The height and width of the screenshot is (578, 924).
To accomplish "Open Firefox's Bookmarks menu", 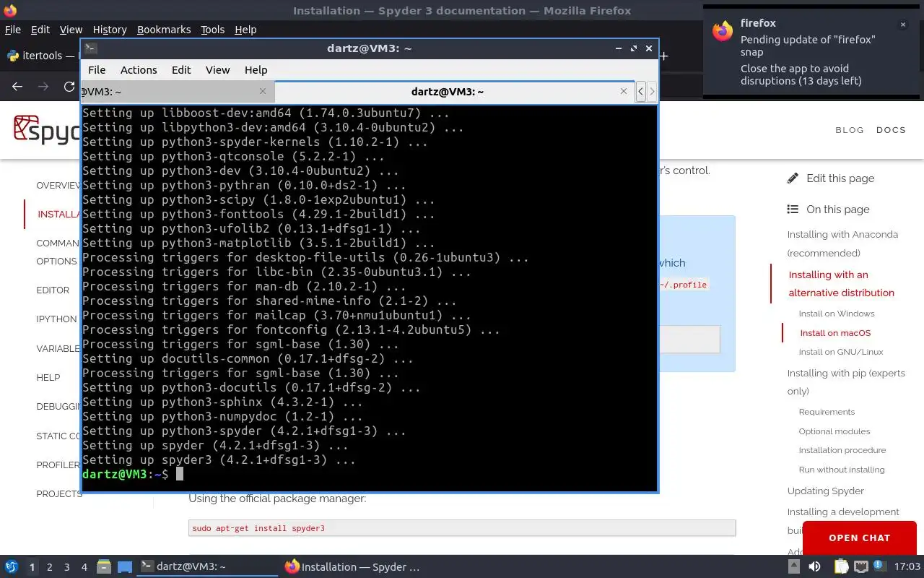I will [x=164, y=30].
